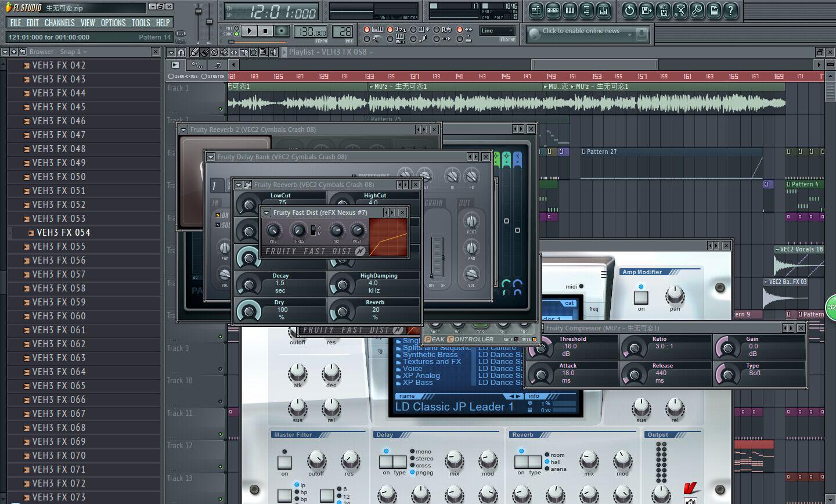Click the download news icon
The height and width of the screenshot is (504, 836).
pyautogui.click(x=642, y=34)
